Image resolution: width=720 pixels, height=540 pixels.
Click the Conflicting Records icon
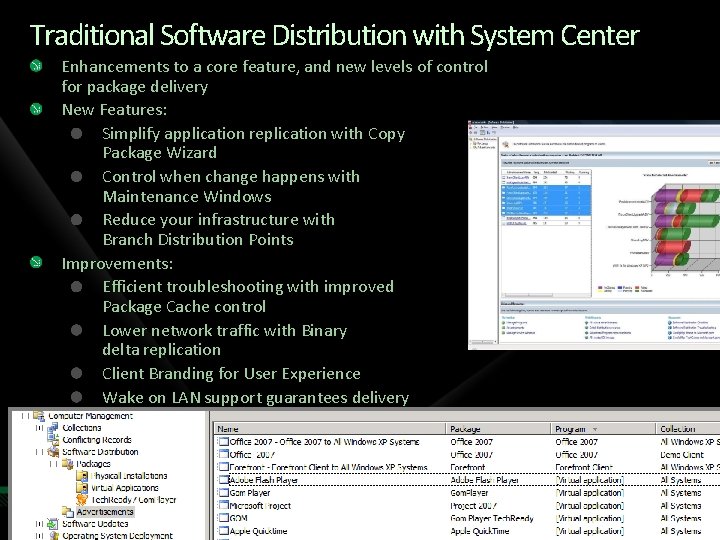point(53,439)
